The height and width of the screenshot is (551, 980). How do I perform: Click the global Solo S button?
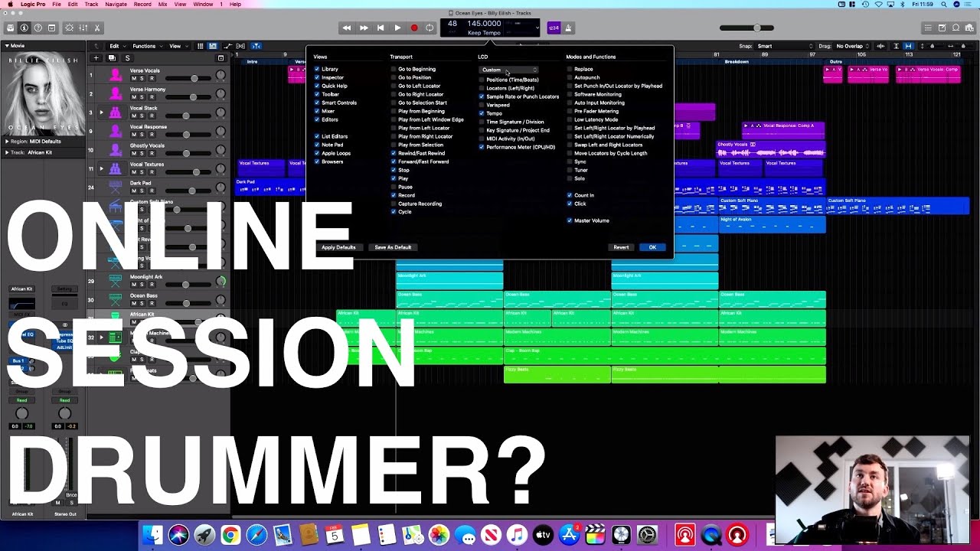point(127,58)
